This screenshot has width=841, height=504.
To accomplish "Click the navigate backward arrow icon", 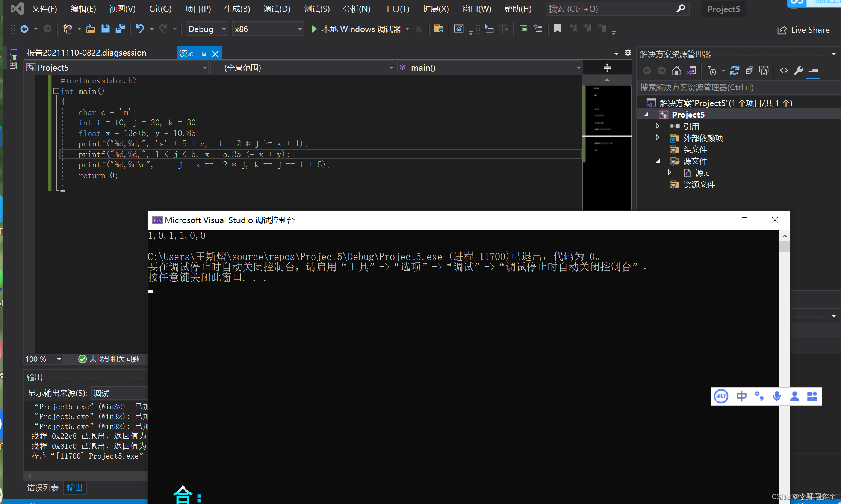I will pyautogui.click(x=24, y=29).
